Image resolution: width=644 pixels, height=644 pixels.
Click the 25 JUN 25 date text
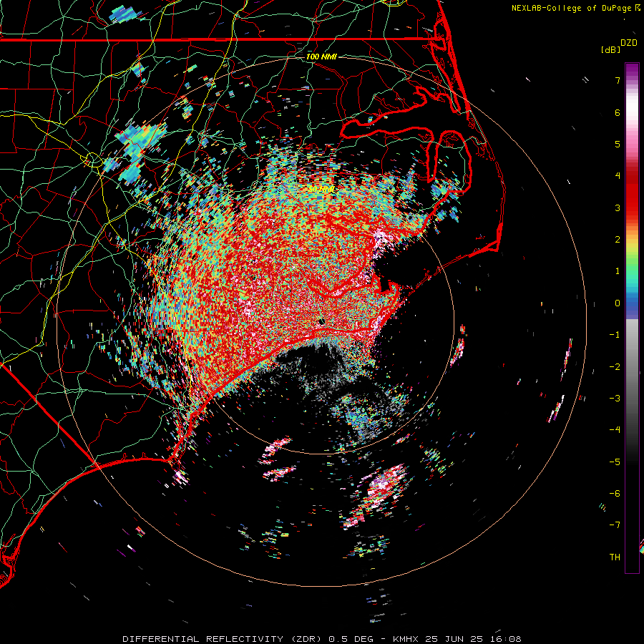coord(453,639)
